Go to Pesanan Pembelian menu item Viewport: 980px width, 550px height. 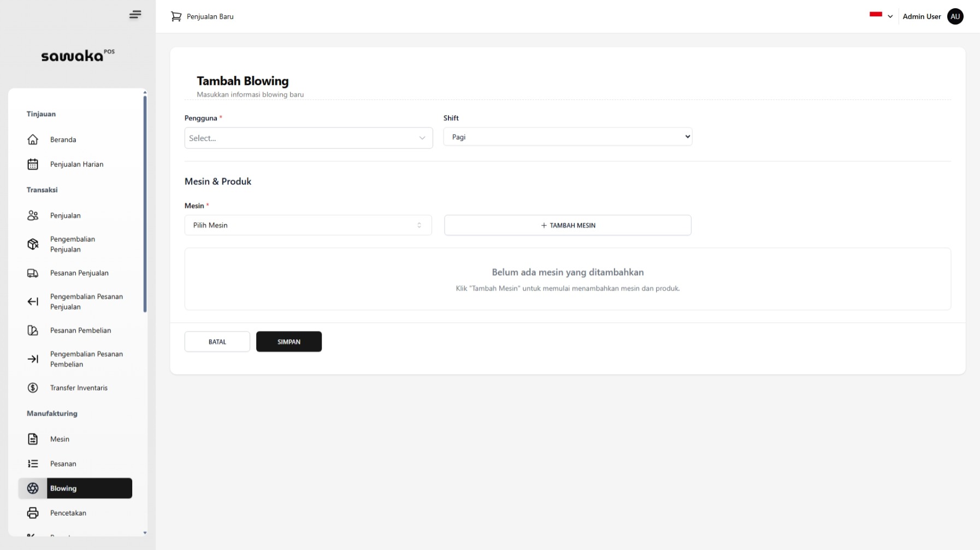tap(80, 330)
